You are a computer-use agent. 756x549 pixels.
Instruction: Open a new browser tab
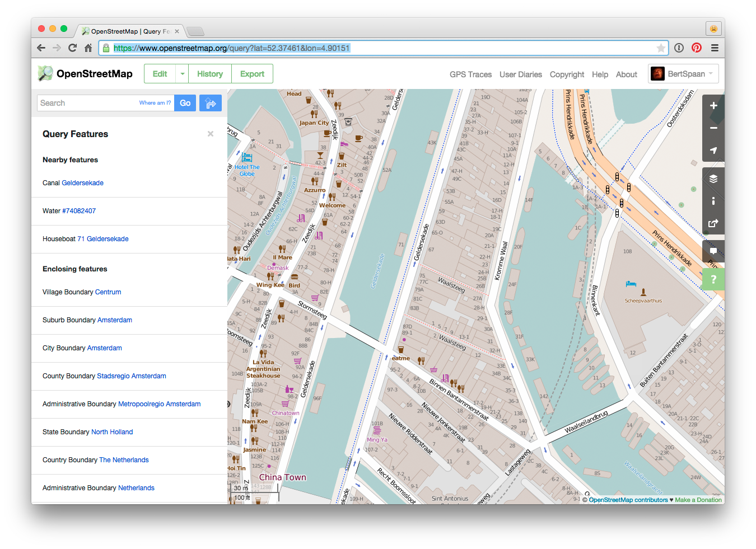tap(195, 31)
